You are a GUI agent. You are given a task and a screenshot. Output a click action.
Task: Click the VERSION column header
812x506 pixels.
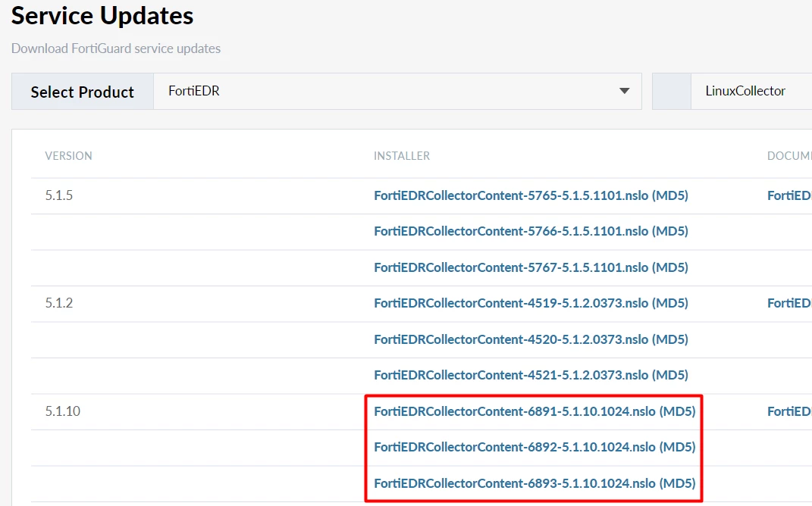point(68,156)
